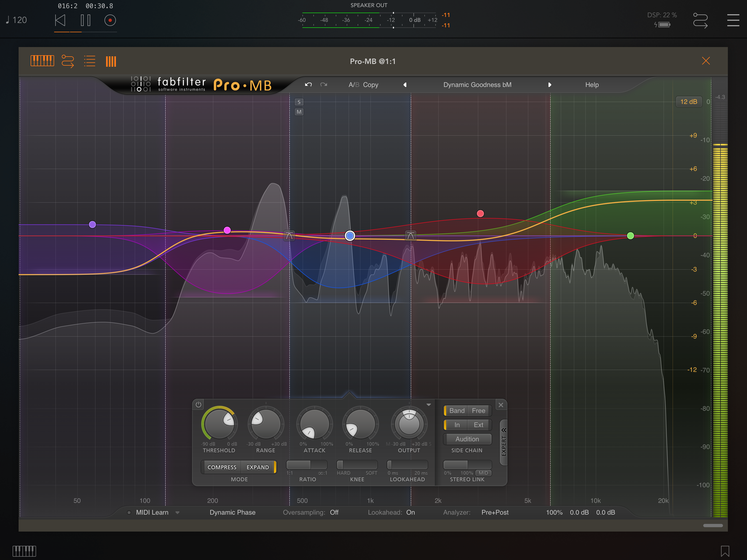Click the Attack knob
This screenshot has width=747, height=560.
(314, 424)
